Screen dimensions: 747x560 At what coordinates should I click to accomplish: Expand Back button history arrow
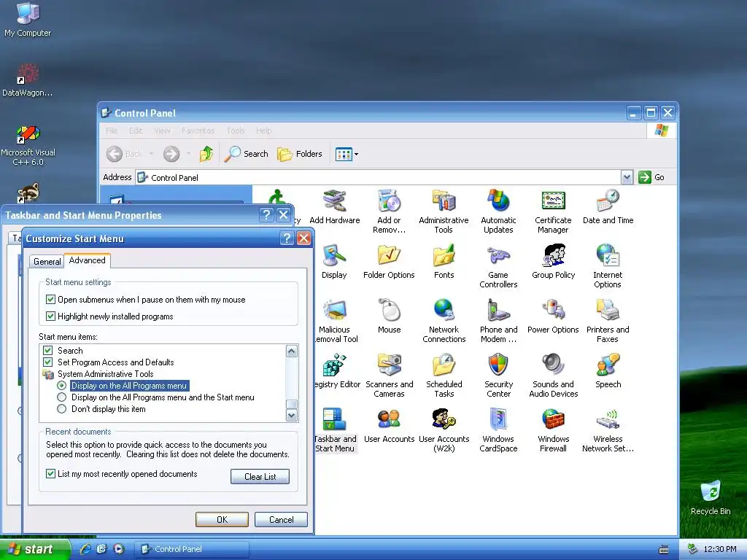pos(152,154)
